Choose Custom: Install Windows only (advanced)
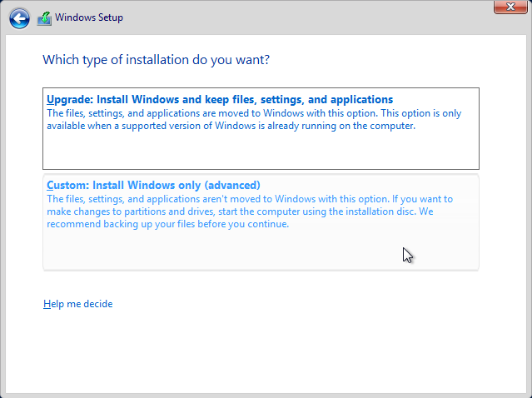This screenshot has height=398, width=532. pos(261,222)
